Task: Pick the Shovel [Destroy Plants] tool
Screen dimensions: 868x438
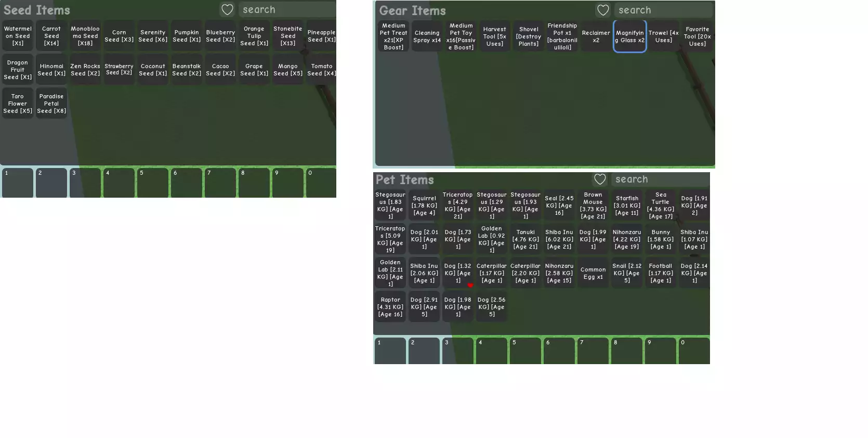Action: 529,36
